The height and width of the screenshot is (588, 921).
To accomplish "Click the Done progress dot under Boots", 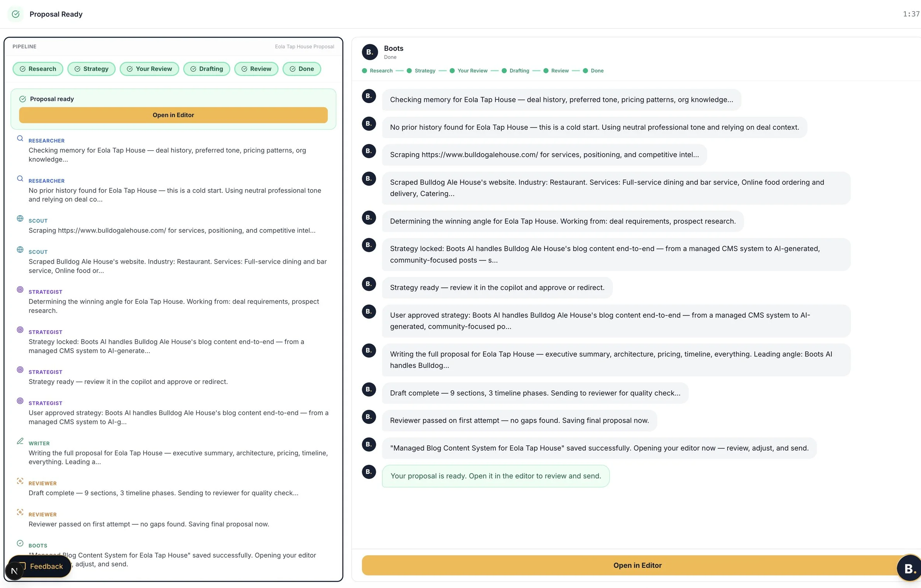I will (x=585, y=71).
